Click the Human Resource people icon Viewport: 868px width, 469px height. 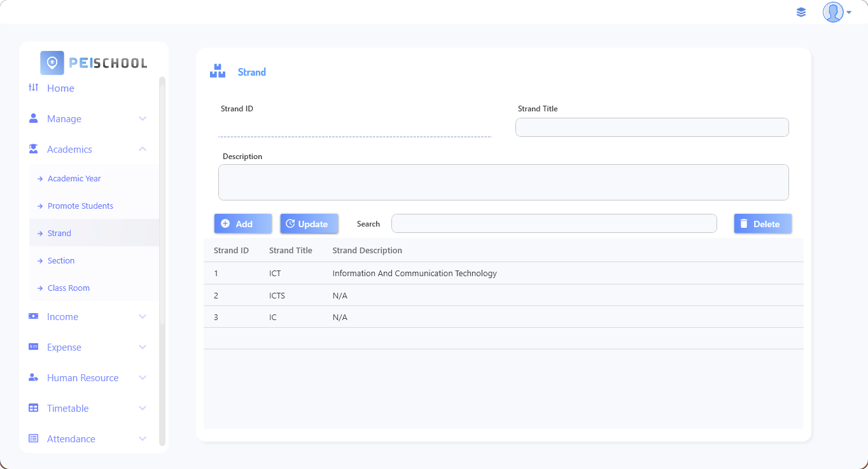[x=34, y=377]
